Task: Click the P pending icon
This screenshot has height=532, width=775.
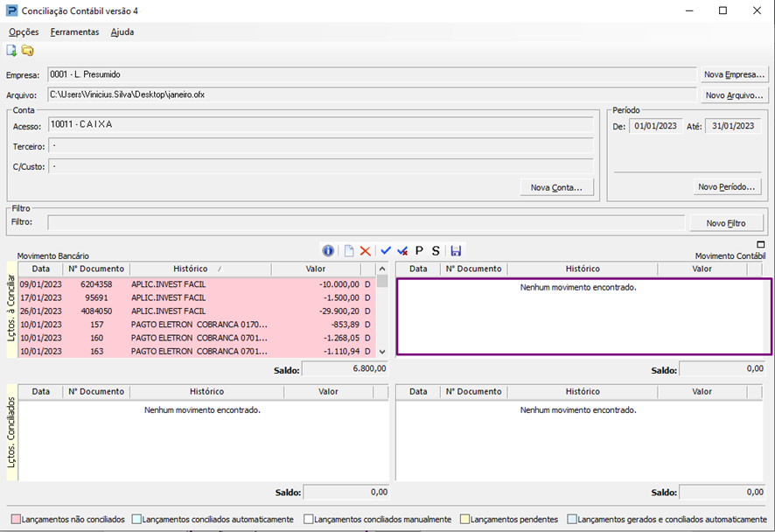Action: click(x=419, y=251)
